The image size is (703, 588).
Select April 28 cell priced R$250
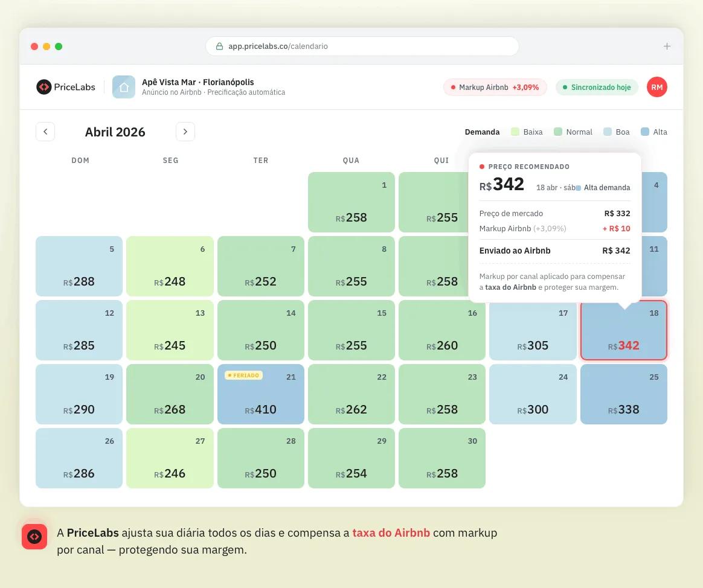[x=260, y=458]
